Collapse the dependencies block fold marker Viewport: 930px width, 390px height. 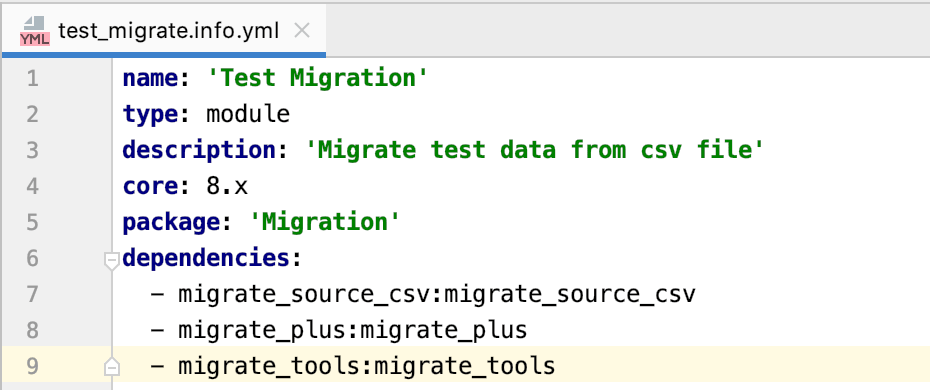tap(111, 260)
